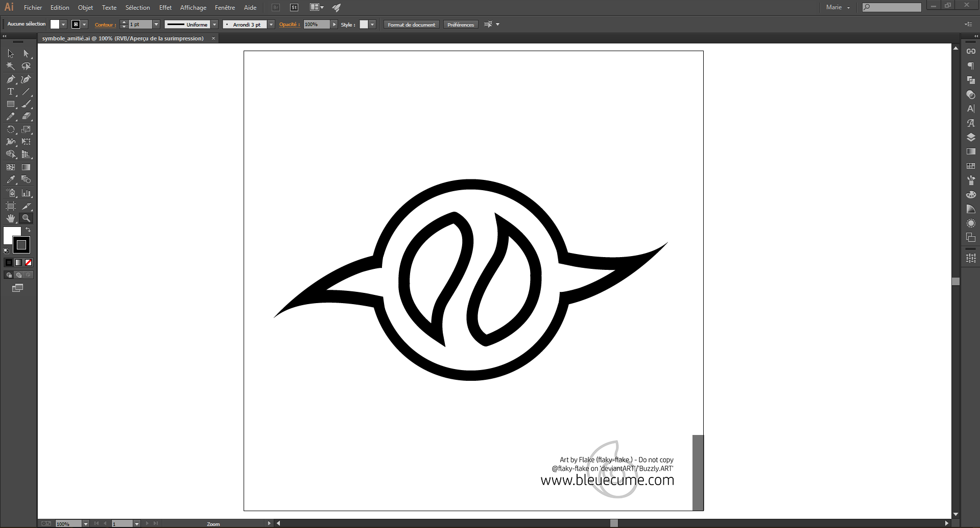Select the Mesh tool
The width and height of the screenshot is (980, 528).
click(x=11, y=167)
